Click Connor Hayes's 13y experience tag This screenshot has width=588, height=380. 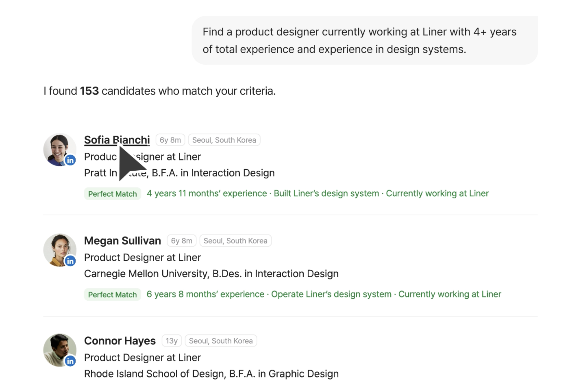click(172, 341)
